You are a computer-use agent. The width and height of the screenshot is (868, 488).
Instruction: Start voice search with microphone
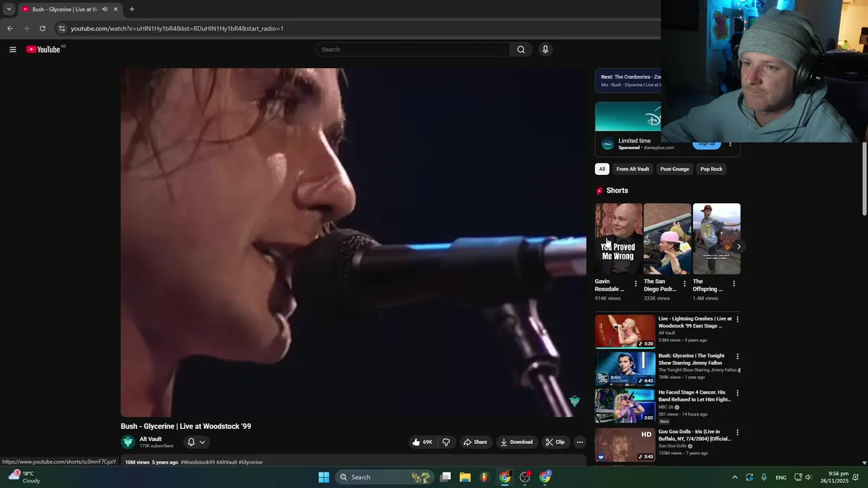click(545, 49)
